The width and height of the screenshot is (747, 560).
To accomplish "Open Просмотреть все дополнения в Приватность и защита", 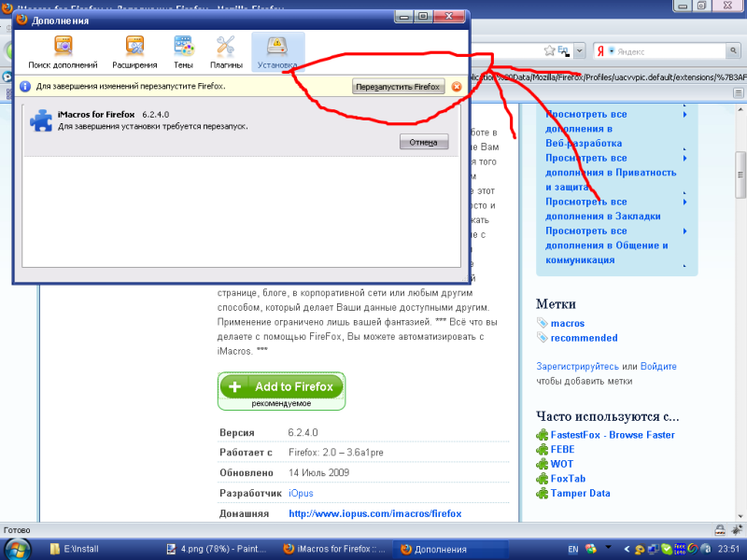I will tap(611, 173).
